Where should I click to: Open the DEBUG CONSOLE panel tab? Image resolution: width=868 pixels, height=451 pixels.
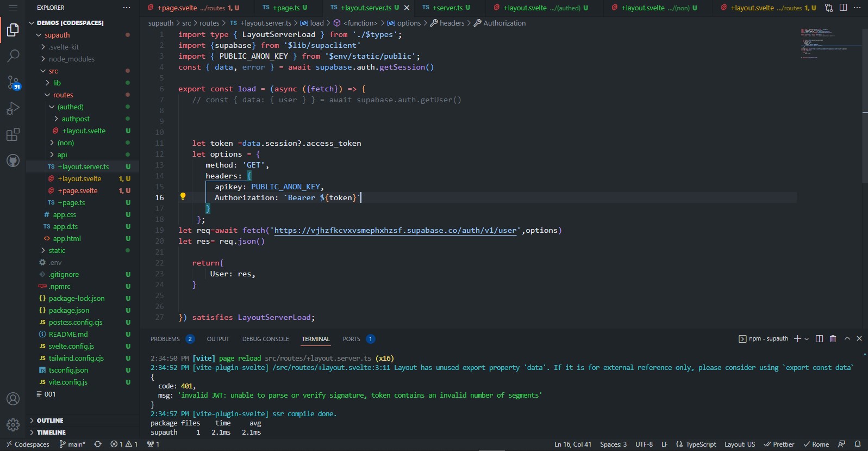coord(265,339)
